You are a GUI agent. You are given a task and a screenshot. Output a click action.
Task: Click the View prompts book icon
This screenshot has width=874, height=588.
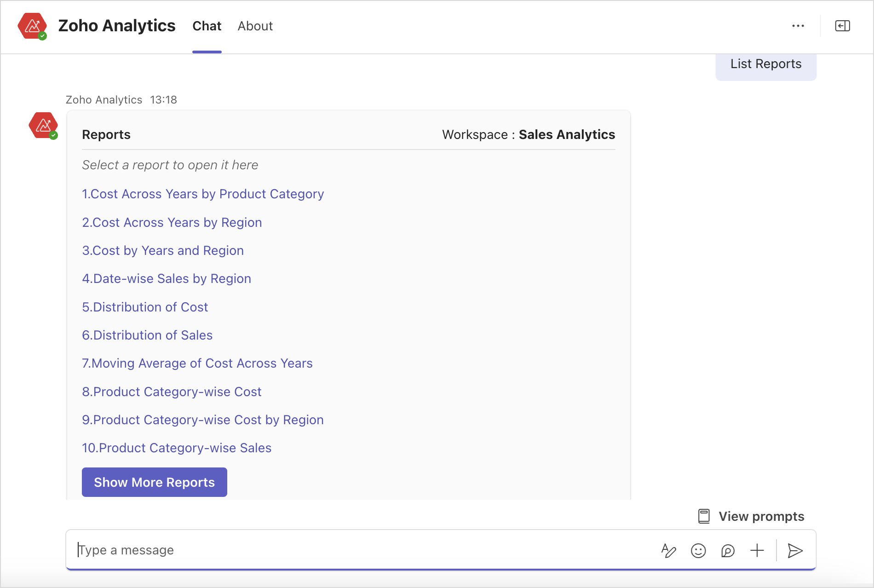(x=704, y=516)
